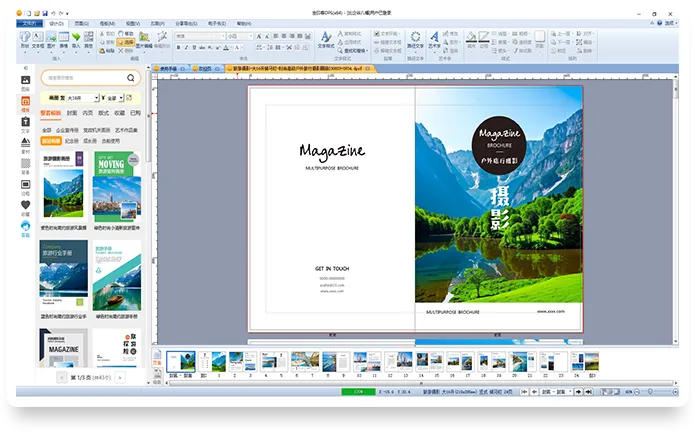
Task: Open the 大16开 page size dropdown
Action: coord(96,99)
